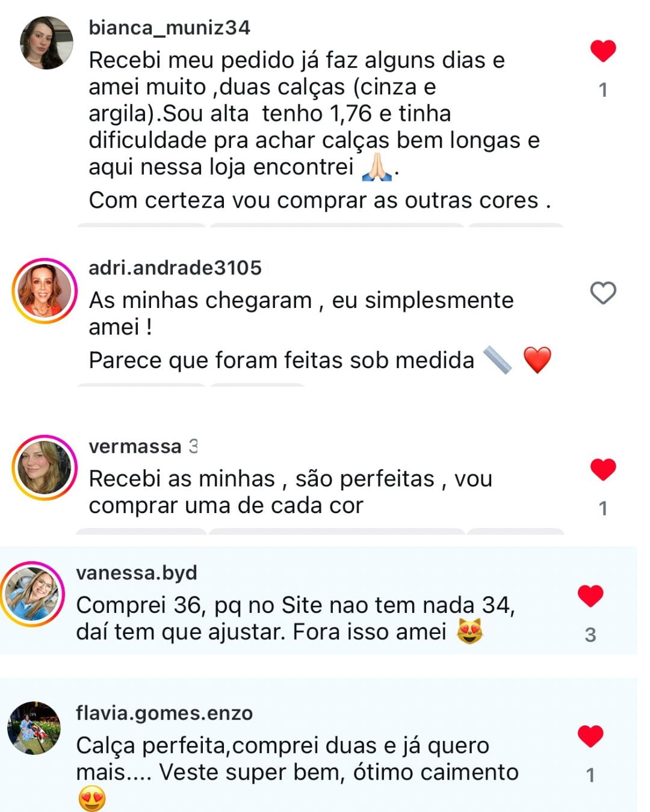View vanessa.byd's story avatar
Screen dimensions: 650x812
click(x=33, y=594)
